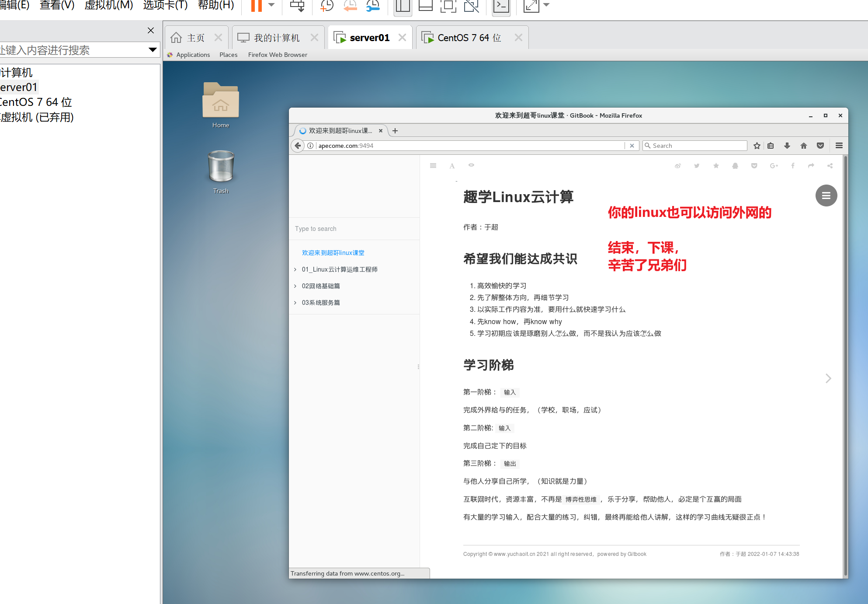Bookmark this page with the star icon
The width and height of the screenshot is (868, 604).
pyautogui.click(x=757, y=146)
